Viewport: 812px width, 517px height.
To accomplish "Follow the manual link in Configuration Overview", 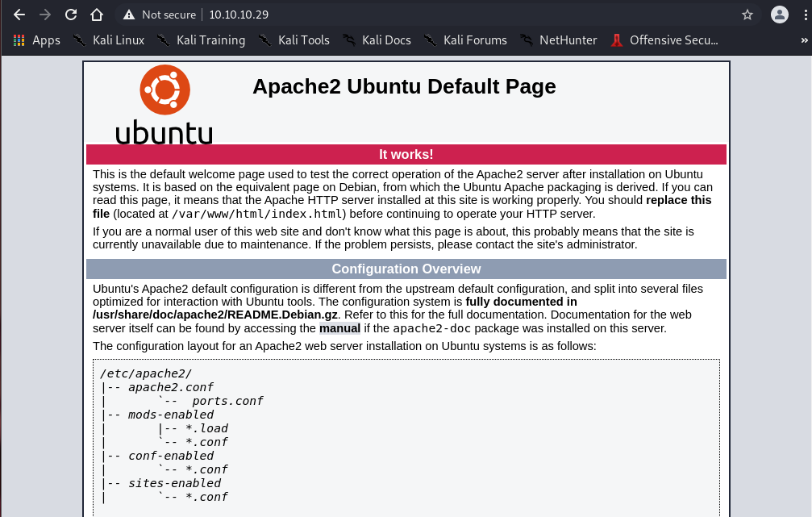I will tap(339, 328).
